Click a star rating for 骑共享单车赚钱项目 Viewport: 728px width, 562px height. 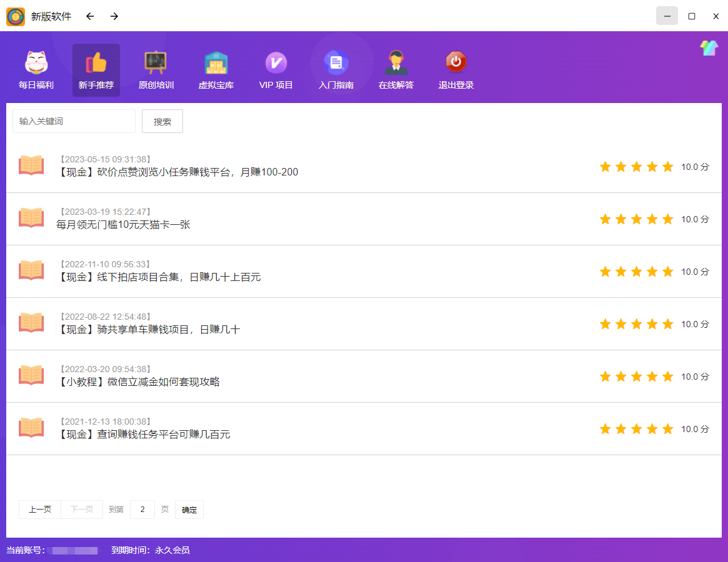point(636,324)
